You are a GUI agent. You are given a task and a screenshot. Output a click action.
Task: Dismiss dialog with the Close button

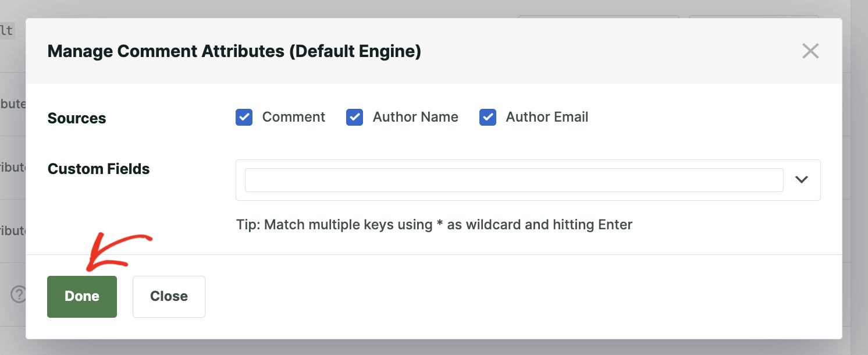pyautogui.click(x=169, y=296)
